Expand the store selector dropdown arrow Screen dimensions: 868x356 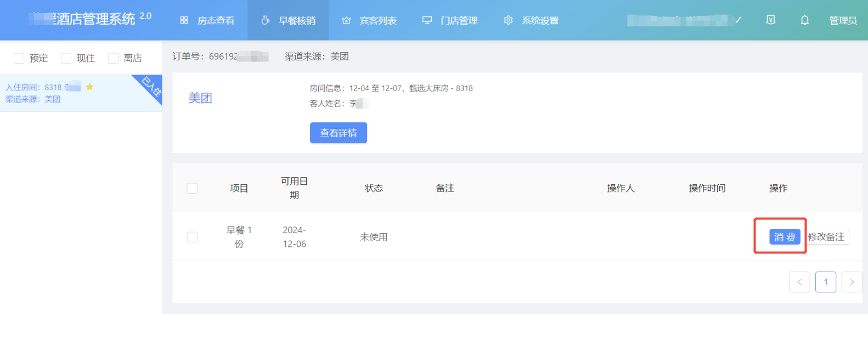pyautogui.click(x=739, y=20)
